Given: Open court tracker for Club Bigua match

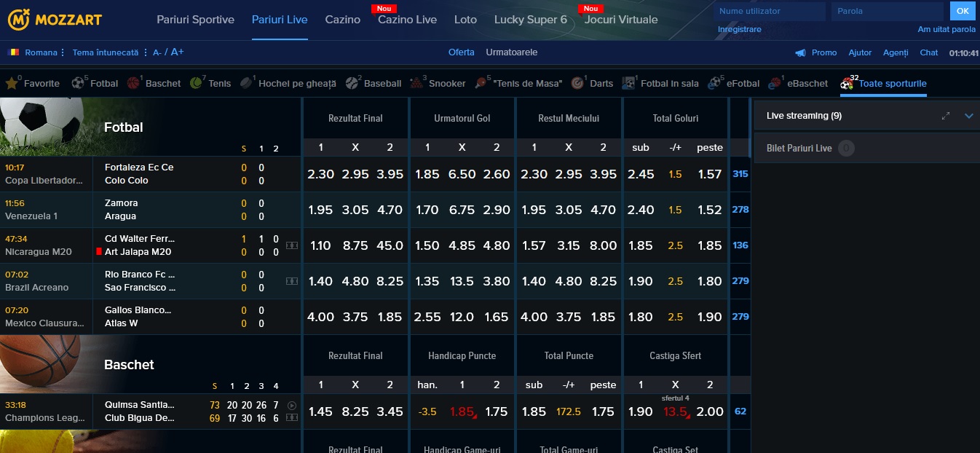Looking at the screenshot, I should point(292,417).
